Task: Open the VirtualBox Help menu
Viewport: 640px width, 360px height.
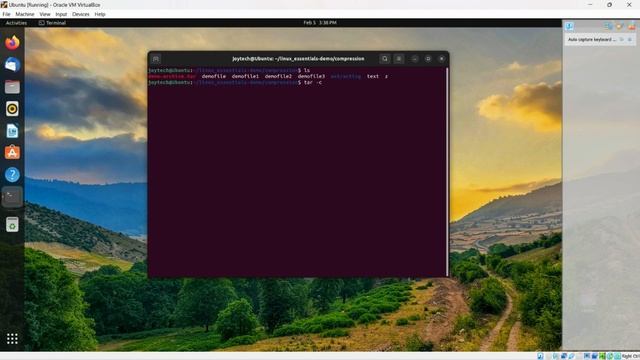Action: [x=100, y=14]
